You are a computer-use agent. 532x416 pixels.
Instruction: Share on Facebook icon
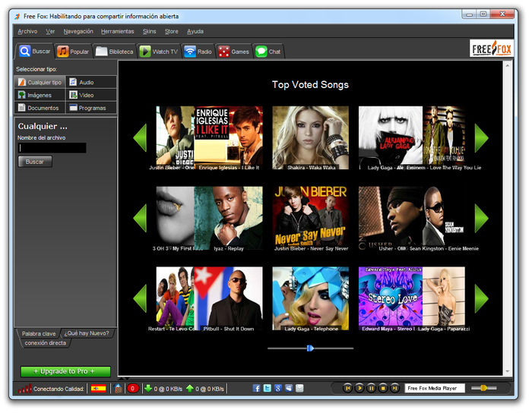point(256,388)
